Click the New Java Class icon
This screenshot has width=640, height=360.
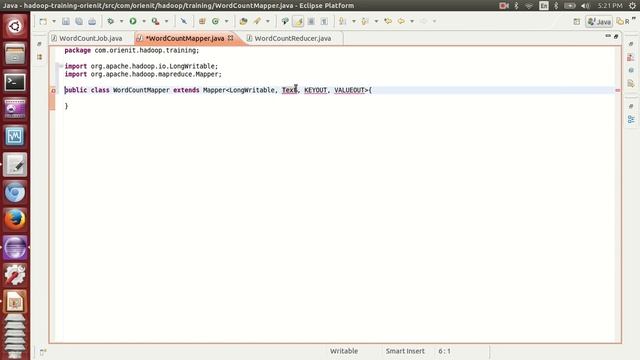click(x=216, y=21)
